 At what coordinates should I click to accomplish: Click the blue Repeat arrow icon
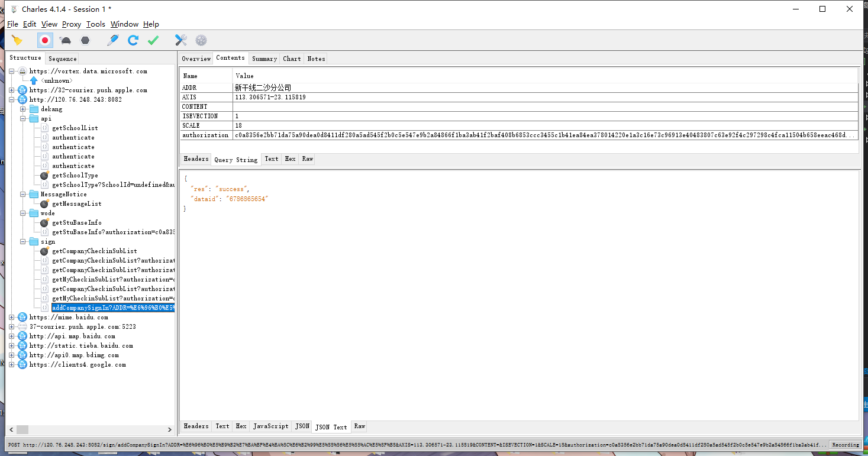pyautogui.click(x=133, y=40)
